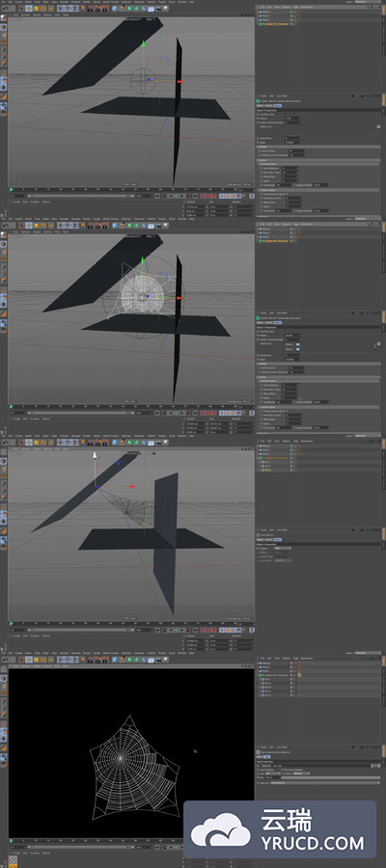Select Plane.1 in the second screenshot's object list
The width and height of the screenshot is (386, 868).
coord(266,232)
